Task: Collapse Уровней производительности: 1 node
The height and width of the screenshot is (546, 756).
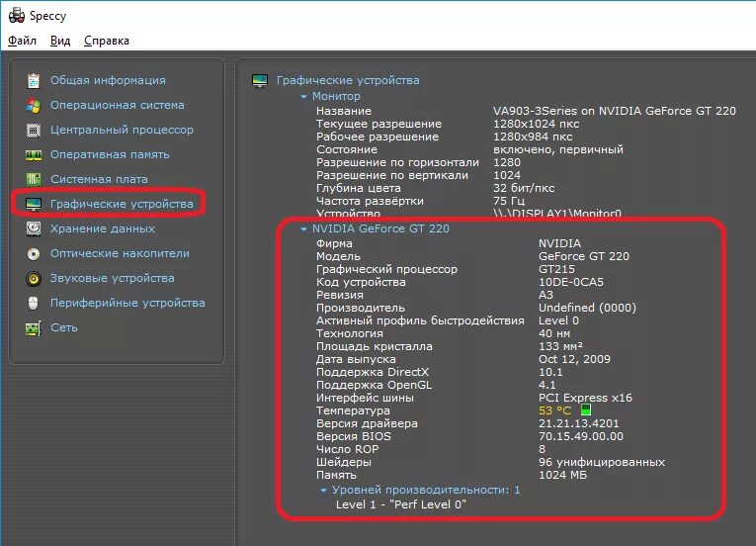Action: point(323,491)
